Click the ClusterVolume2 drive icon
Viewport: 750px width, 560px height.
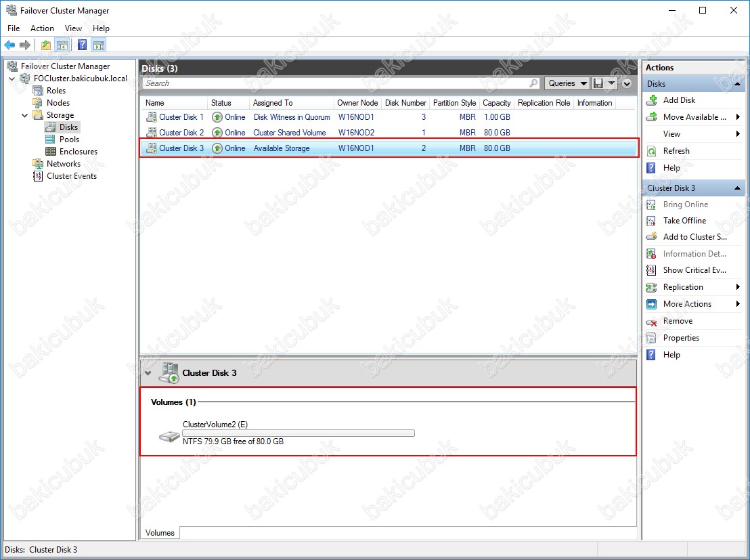169,436
